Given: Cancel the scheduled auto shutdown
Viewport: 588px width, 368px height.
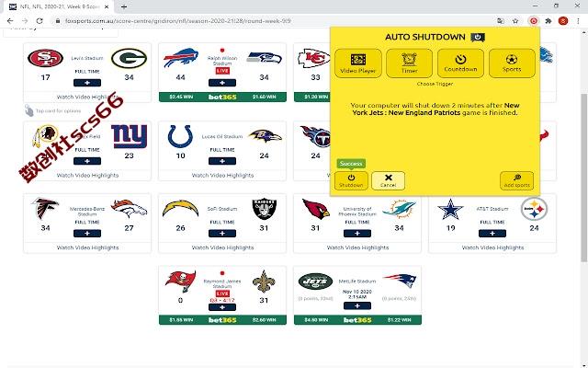Looking at the screenshot, I should 388,180.
